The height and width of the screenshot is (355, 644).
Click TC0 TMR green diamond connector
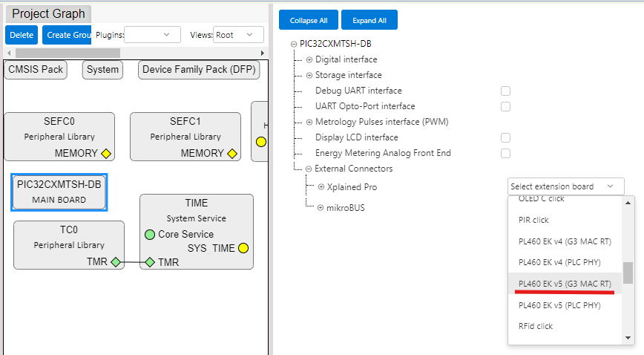pyautogui.click(x=115, y=262)
